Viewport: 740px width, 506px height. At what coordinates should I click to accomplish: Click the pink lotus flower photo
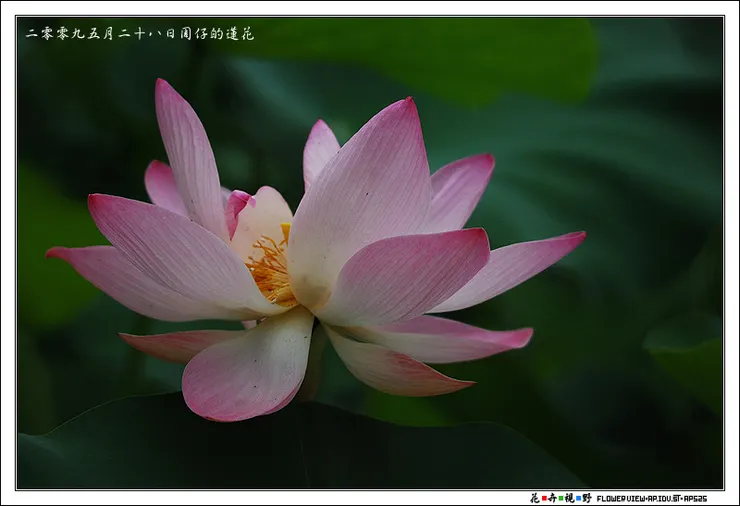[x=370, y=253]
